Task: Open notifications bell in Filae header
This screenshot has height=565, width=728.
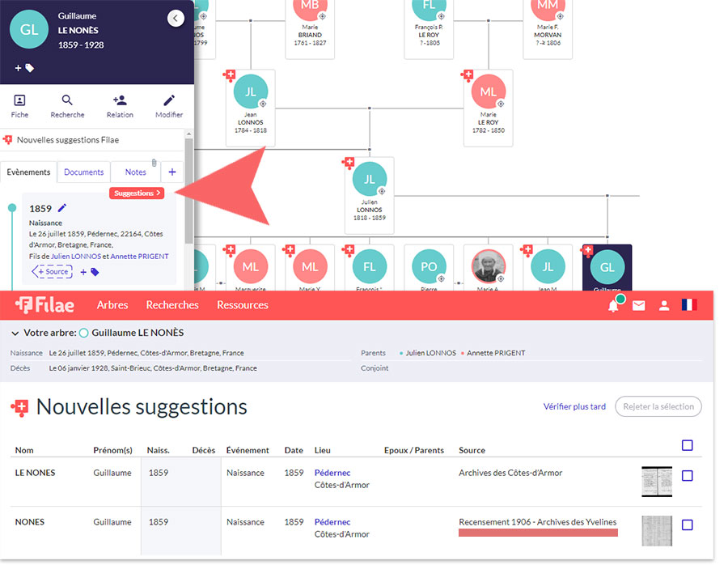Action: [614, 305]
